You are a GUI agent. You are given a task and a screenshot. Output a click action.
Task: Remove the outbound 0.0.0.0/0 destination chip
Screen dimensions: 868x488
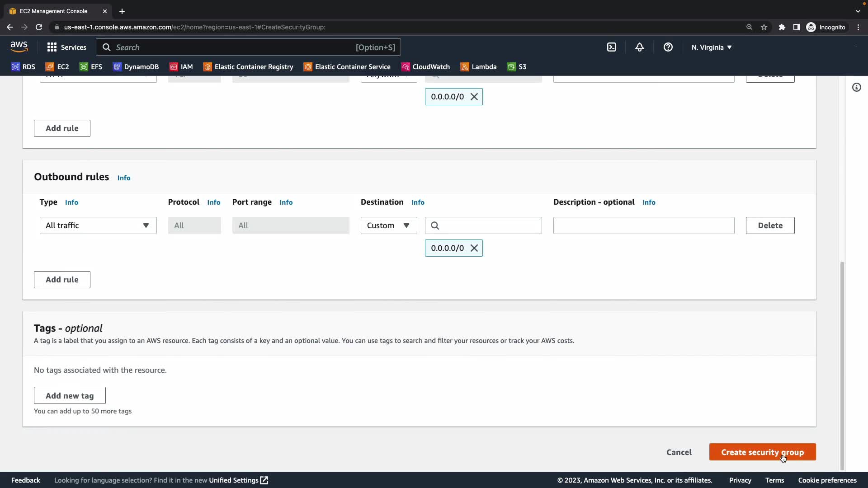(x=474, y=248)
